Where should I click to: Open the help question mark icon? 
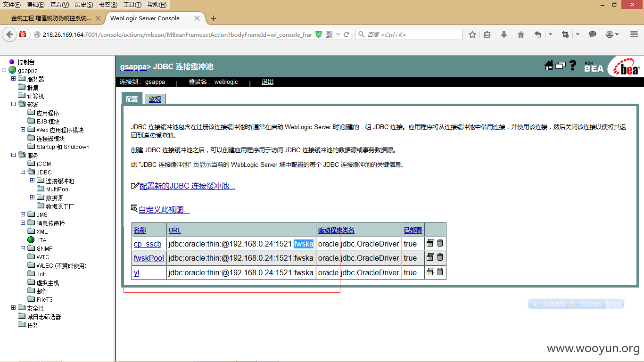coord(573,66)
